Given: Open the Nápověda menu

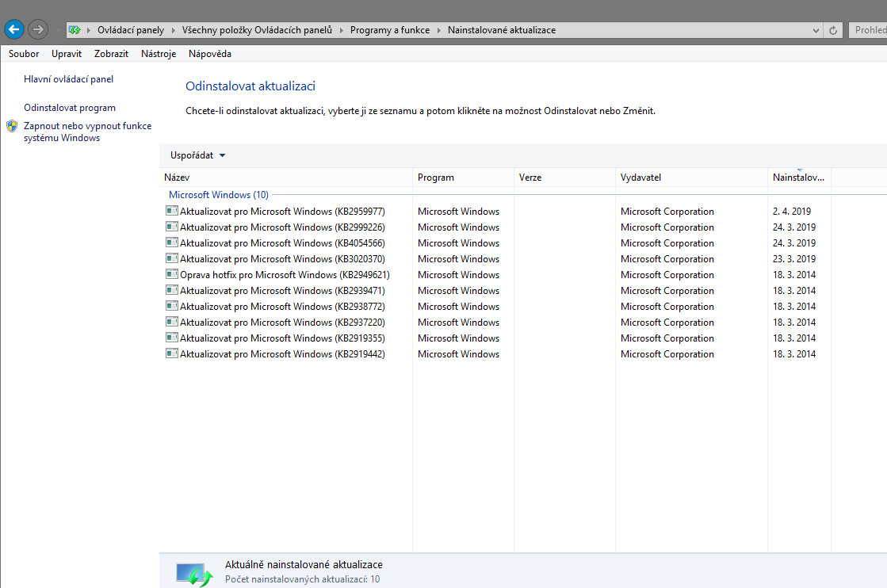Looking at the screenshot, I should pyautogui.click(x=210, y=54).
